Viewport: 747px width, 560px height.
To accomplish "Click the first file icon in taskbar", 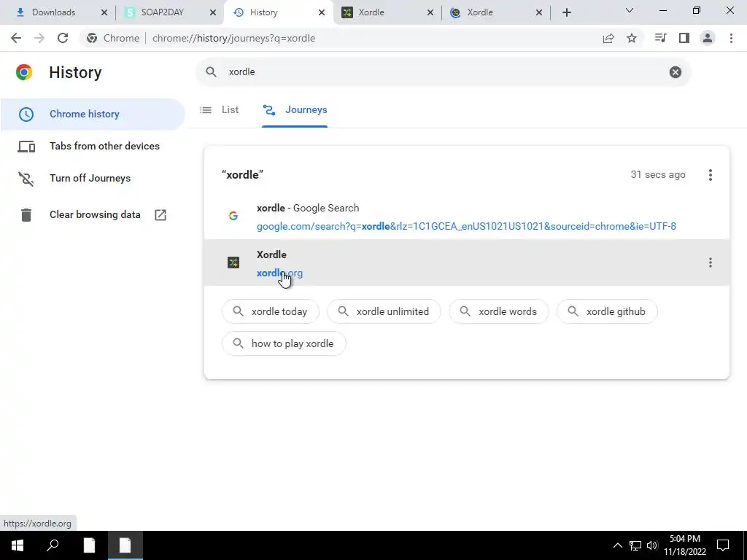I will pos(89,545).
